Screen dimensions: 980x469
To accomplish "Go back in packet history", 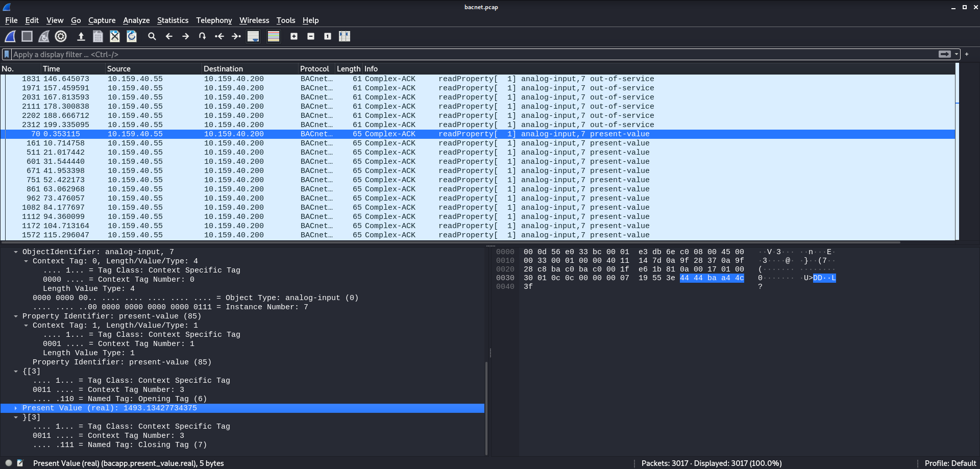I will [169, 36].
